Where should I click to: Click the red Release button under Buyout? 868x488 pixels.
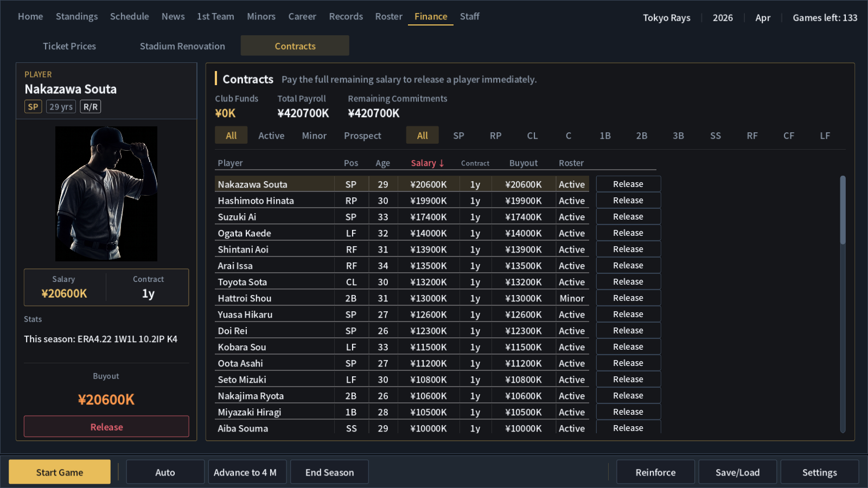106,427
